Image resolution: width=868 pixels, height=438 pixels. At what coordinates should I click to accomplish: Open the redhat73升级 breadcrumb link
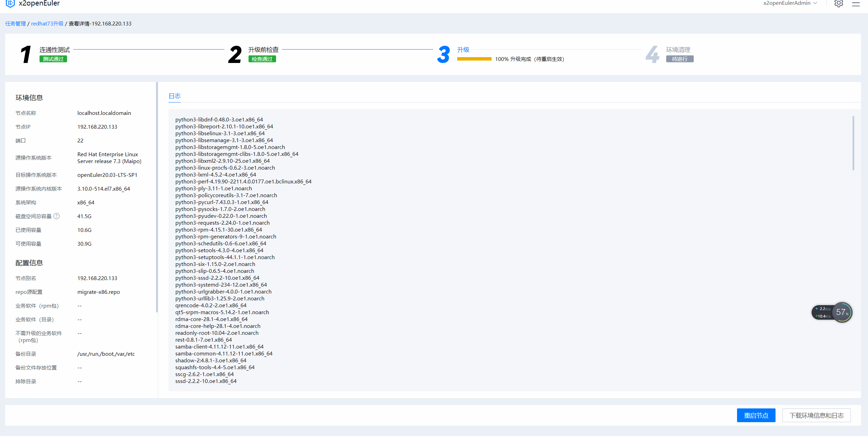coord(47,23)
